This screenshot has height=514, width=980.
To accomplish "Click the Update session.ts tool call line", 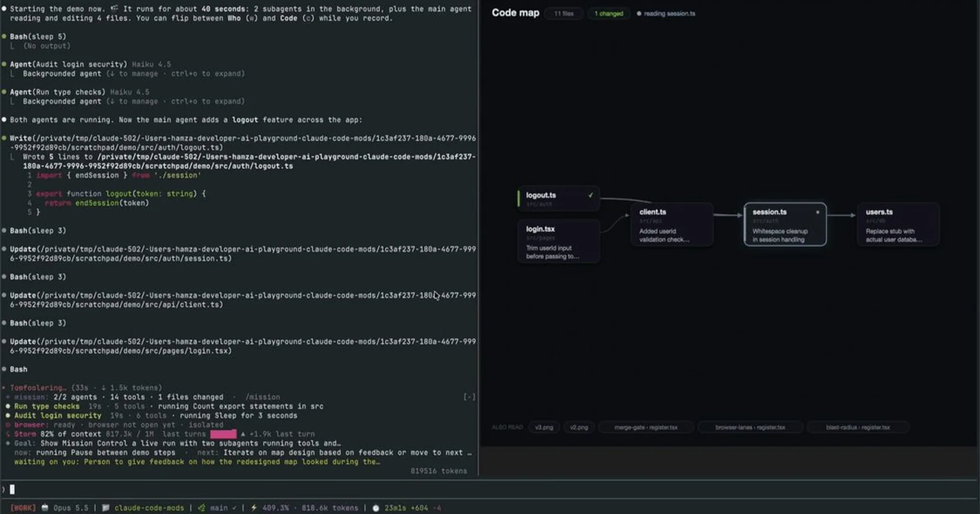I will (239, 254).
